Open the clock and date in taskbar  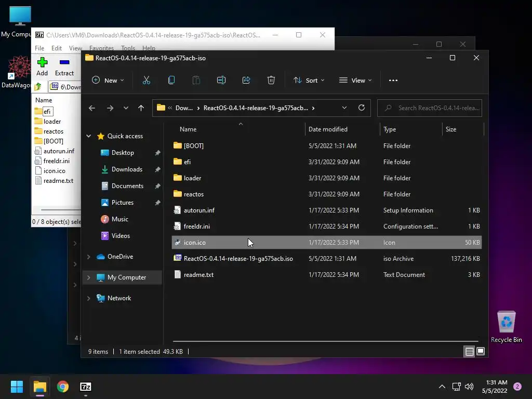[495, 387]
